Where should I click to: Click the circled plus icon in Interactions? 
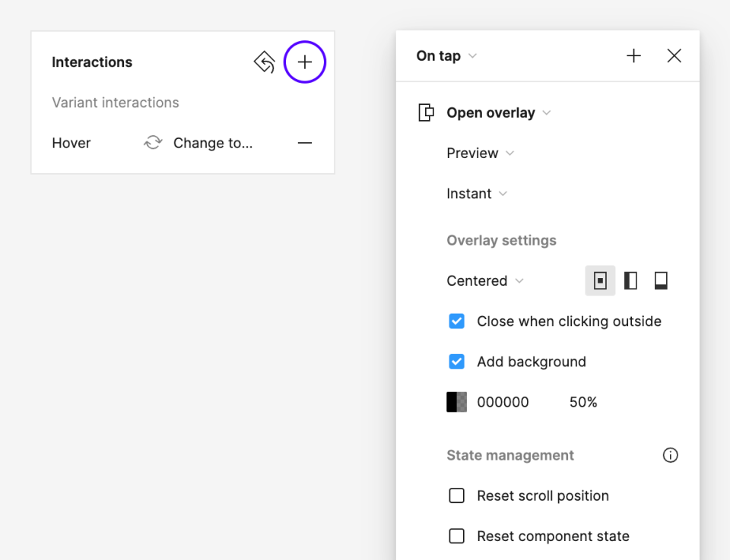click(x=304, y=62)
